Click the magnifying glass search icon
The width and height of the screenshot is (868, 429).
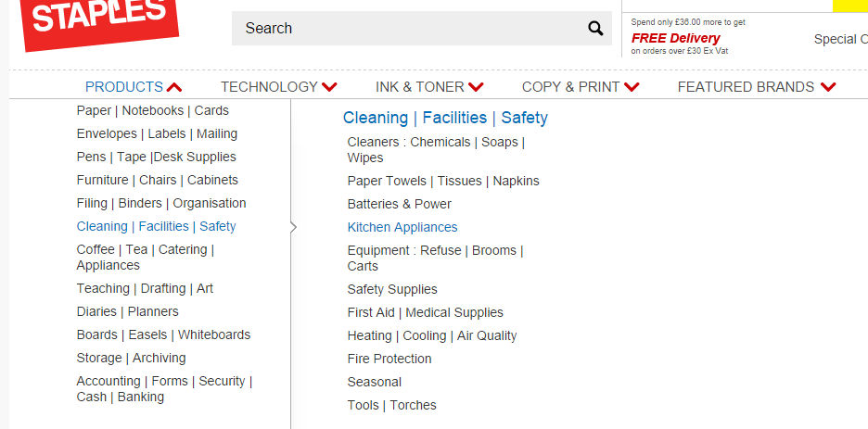(x=595, y=28)
